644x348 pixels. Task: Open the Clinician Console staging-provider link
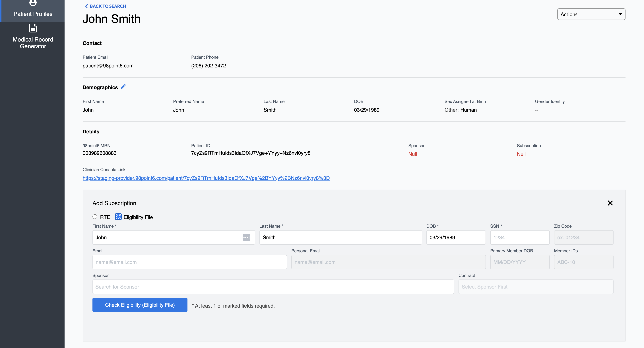206,178
